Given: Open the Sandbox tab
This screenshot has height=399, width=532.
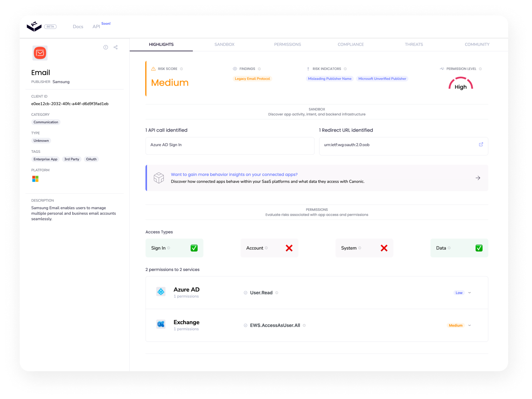Looking at the screenshot, I should (x=224, y=44).
